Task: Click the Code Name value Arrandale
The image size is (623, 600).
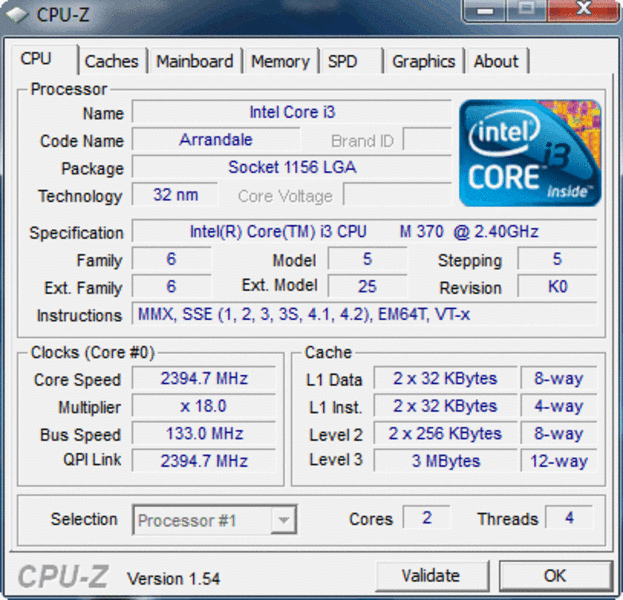Action: tap(216, 140)
